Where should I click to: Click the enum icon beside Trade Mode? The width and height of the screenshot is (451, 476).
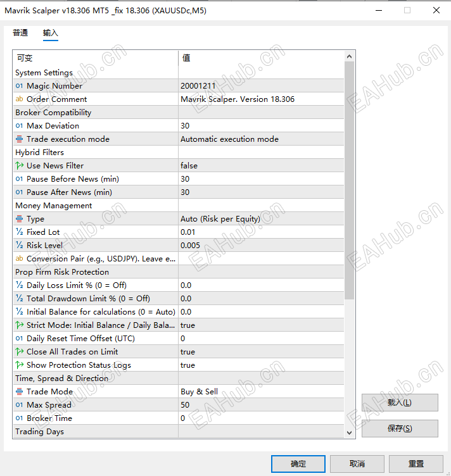[19, 392]
